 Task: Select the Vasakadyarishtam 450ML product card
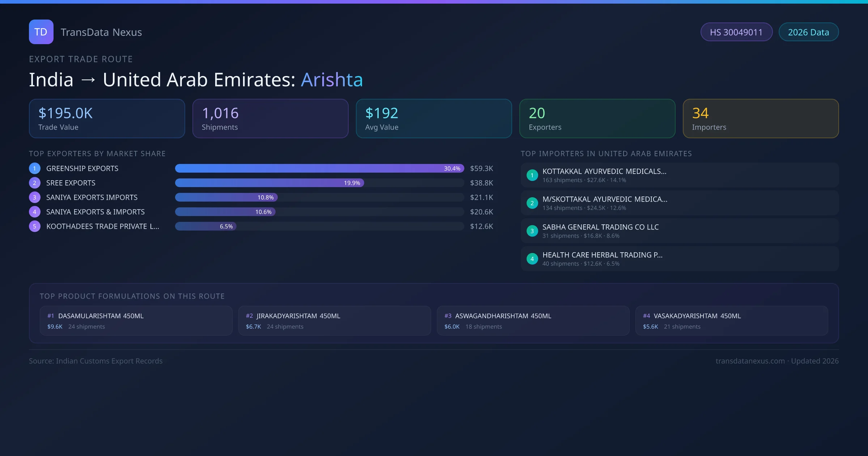[x=731, y=321]
